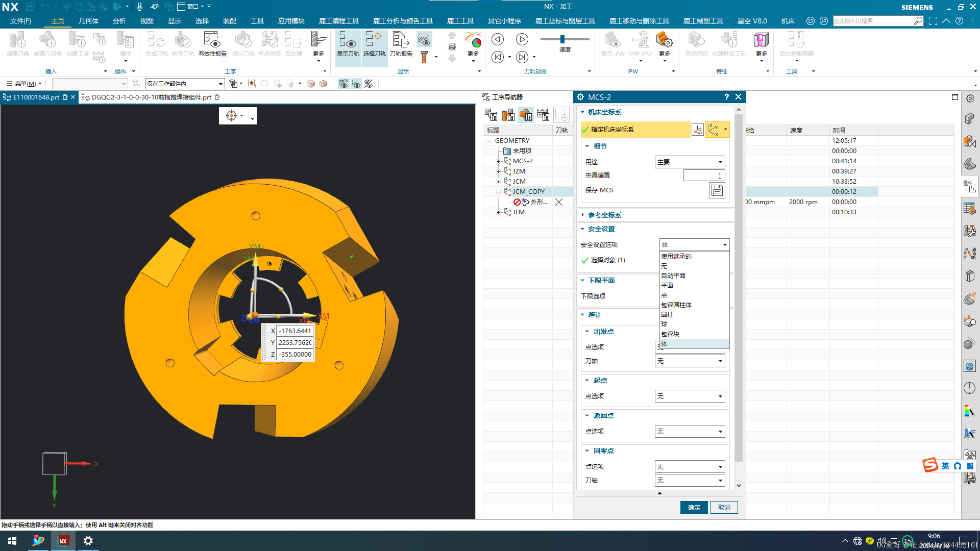Switch navigator to machining method view
Image resolution: width=980 pixels, height=551 pixels.
pos(543,115)
